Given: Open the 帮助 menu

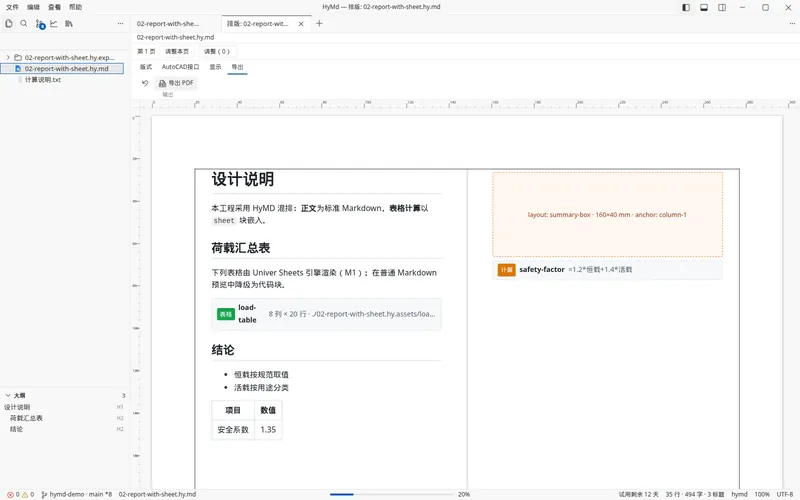Looking at the screenshot, I should point(76,7).
